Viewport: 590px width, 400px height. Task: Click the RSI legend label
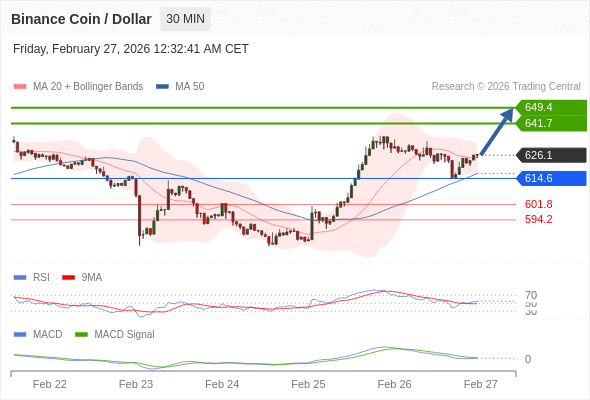coord(41,278)
